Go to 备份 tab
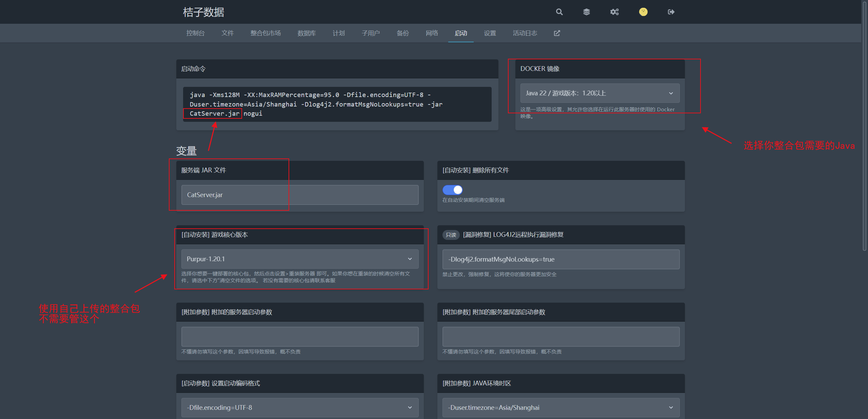The height and width of the screenshot is (419, 868). tap(403, 33)
